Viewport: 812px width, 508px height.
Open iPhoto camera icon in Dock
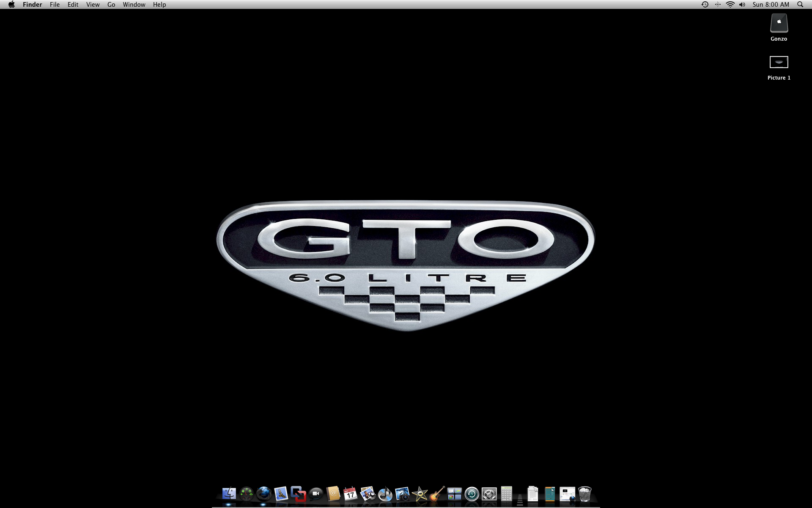(x=402, y=494)
